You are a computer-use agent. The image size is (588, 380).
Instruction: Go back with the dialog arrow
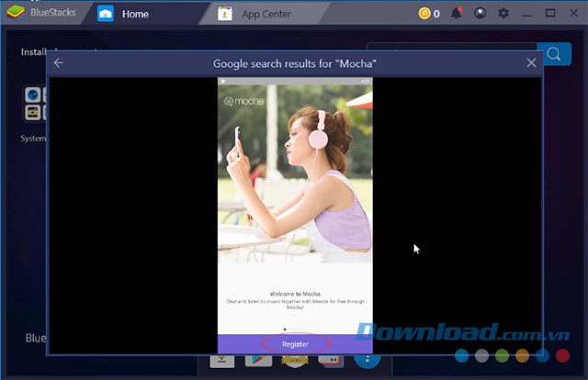(58, 62)
